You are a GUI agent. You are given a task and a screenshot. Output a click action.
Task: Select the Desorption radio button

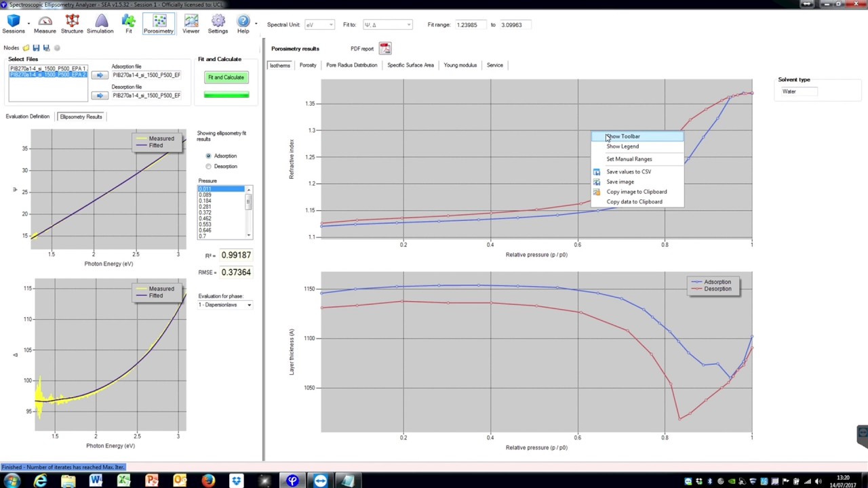(x=209, y=167)
